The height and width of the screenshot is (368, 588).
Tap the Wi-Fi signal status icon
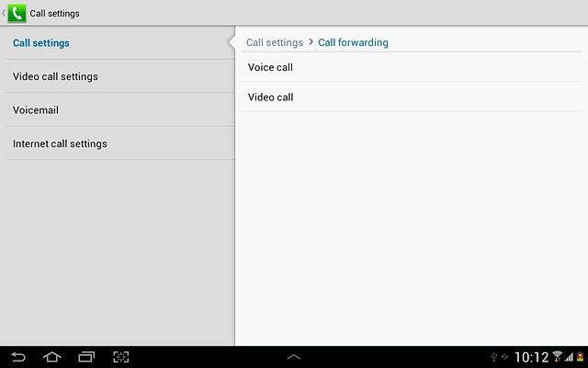pos(557,357)
